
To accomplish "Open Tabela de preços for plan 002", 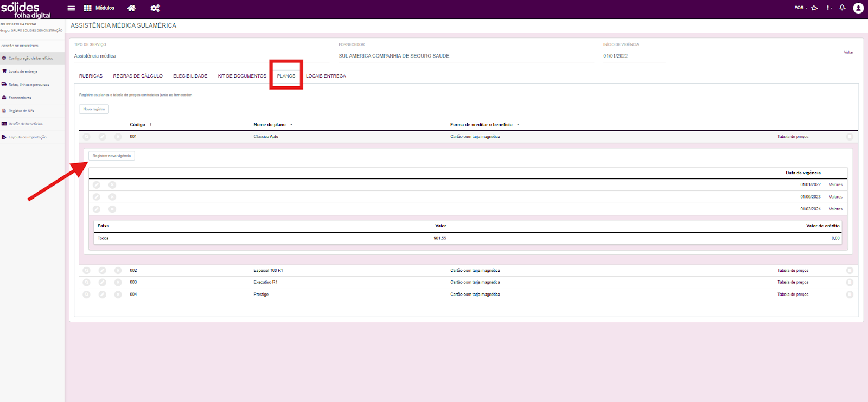I will pyautogui.click(x=793, y=270).
